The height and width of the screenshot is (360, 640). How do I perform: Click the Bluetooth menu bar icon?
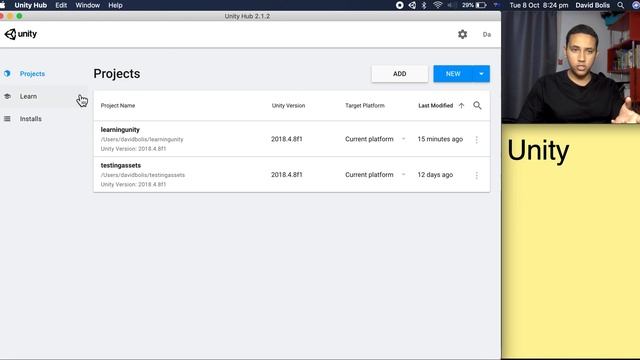click(424, 5)
